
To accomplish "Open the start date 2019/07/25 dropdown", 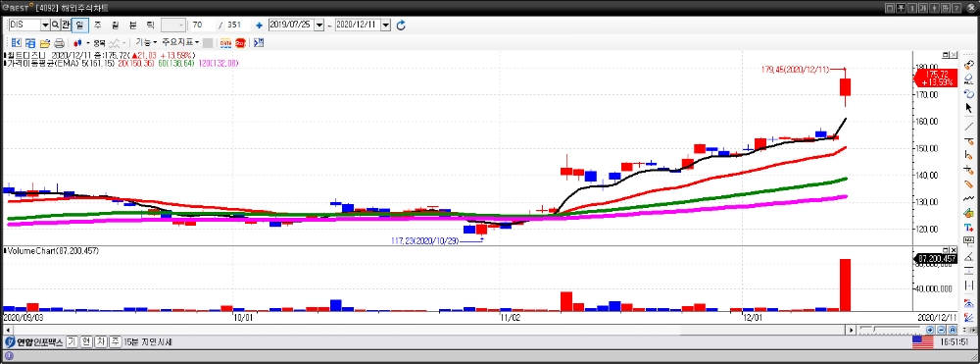I will [x=320, y=25].
